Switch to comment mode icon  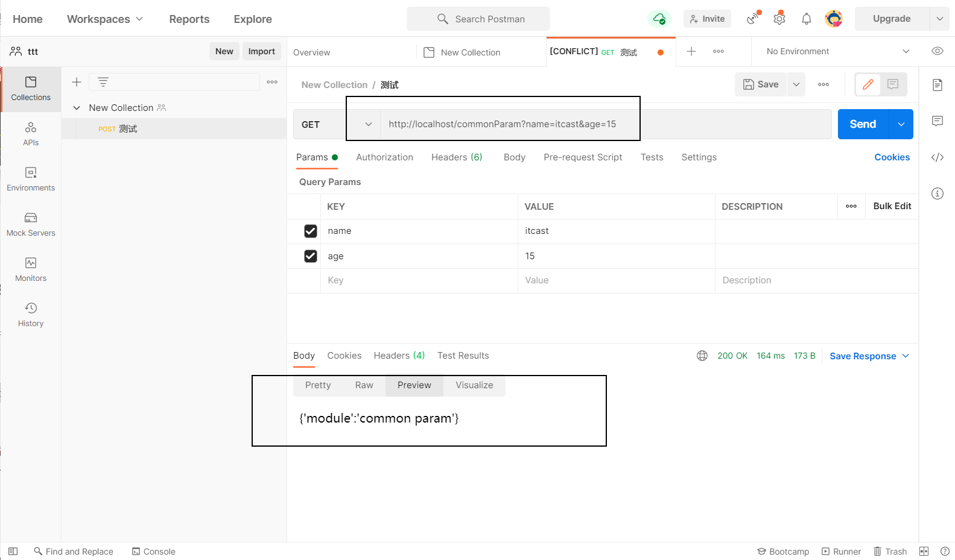coord(893,84)
